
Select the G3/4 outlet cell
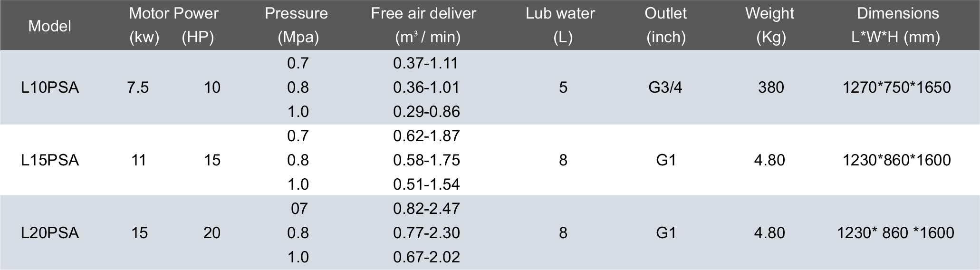pyautogui.click(x=665, y=87)
